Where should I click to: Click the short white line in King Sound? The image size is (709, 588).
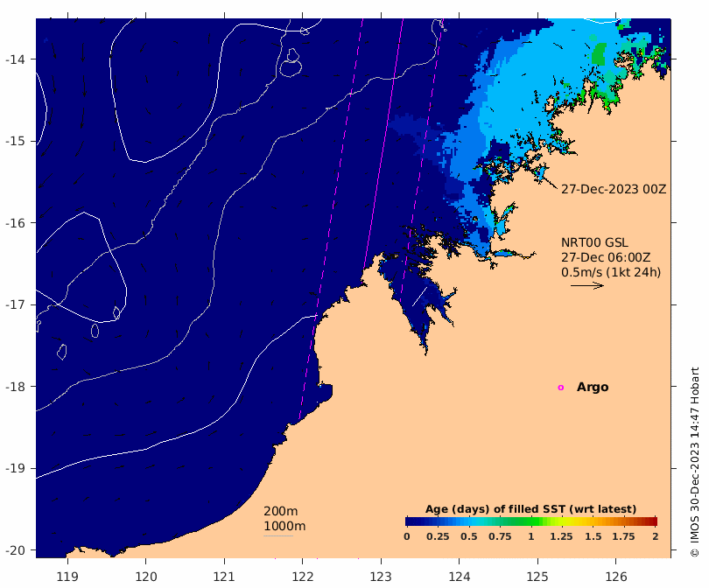coord(419,296)
